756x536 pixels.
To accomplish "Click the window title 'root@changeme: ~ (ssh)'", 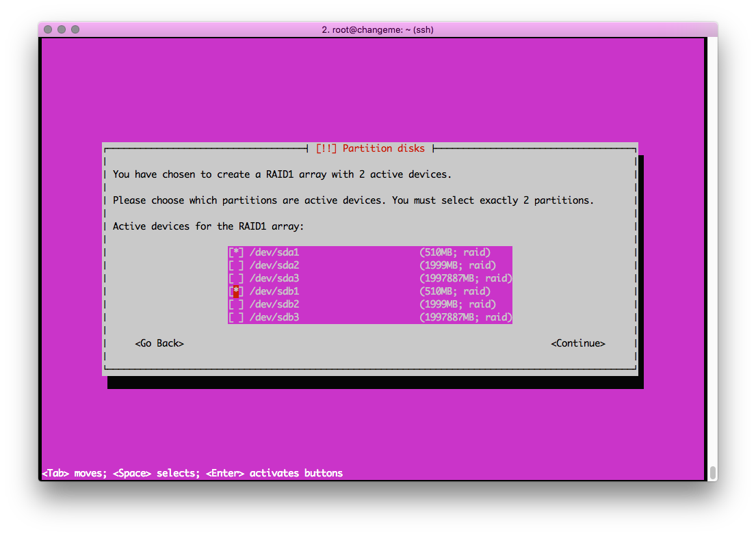I will coord(378,30).
